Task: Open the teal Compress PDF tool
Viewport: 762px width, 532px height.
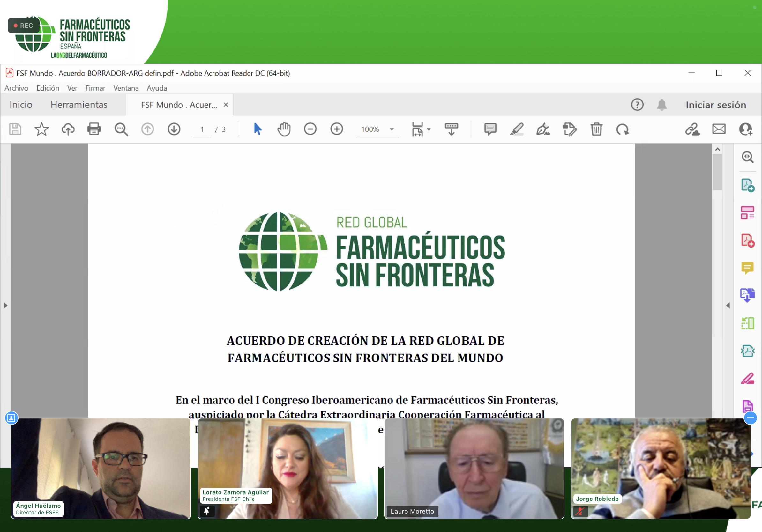Action: coord(747,351)
